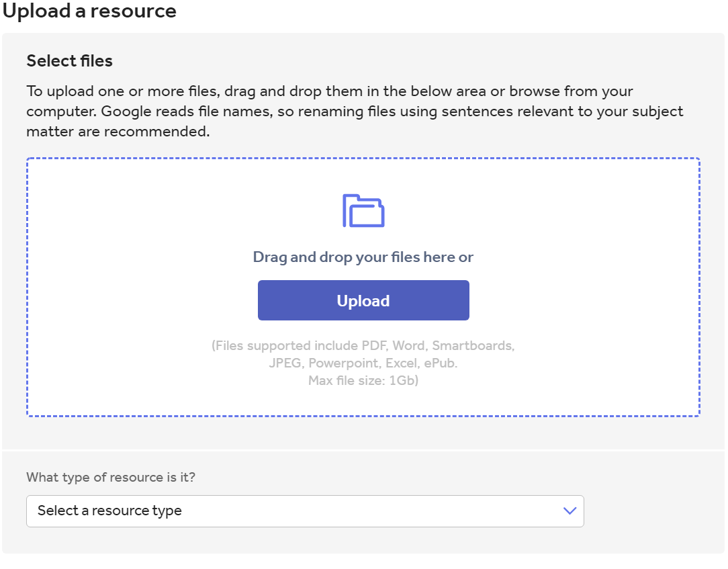Image resolution: width=728 pixels, height=569 pixels.
Task: Open the 'Select a resource type' combo box
Action: [x=305, y=511]
